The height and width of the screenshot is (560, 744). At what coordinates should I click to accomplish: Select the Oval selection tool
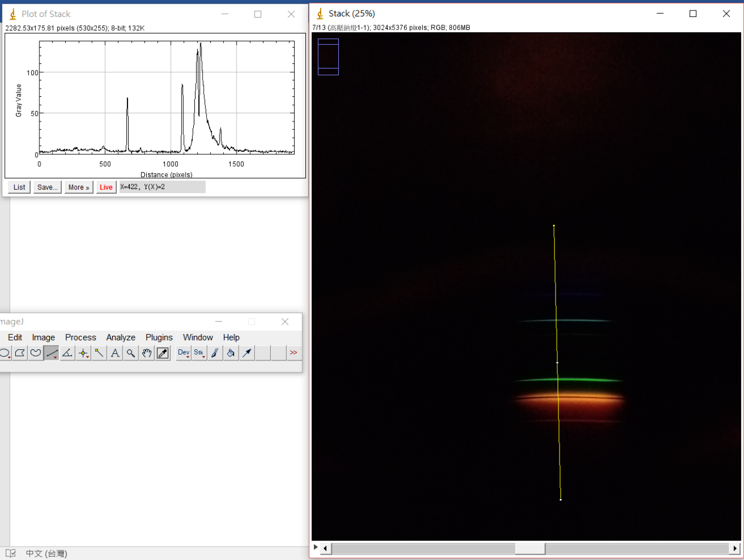click(5, 353)
